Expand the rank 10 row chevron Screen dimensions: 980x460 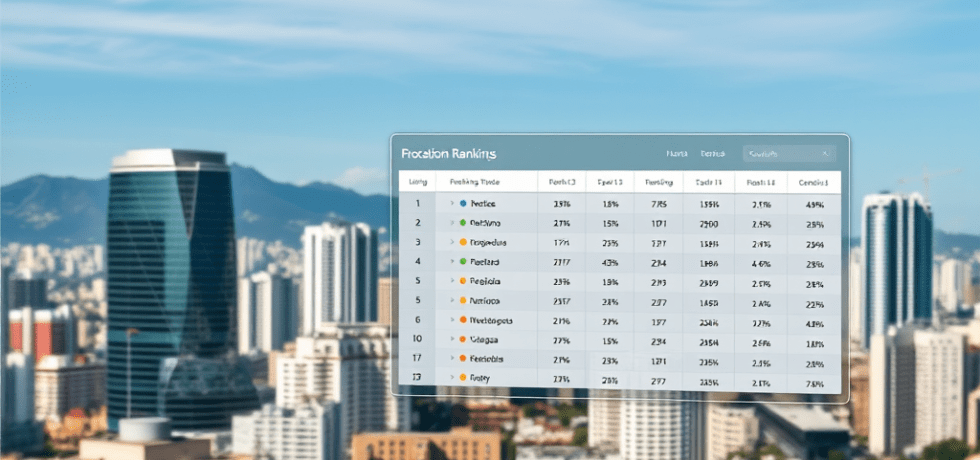point(452,340)
